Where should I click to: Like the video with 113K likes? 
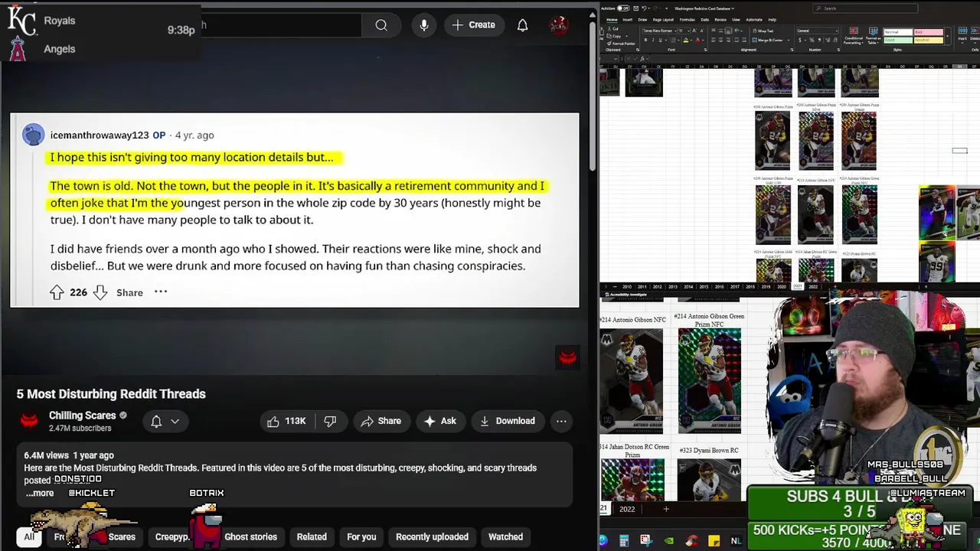[x=286, y=421]
